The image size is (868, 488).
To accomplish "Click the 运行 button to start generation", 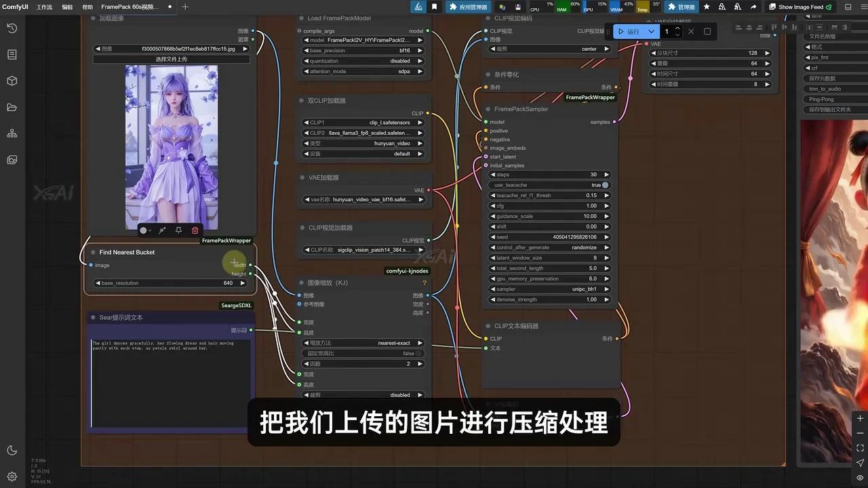I will point(631,31).
